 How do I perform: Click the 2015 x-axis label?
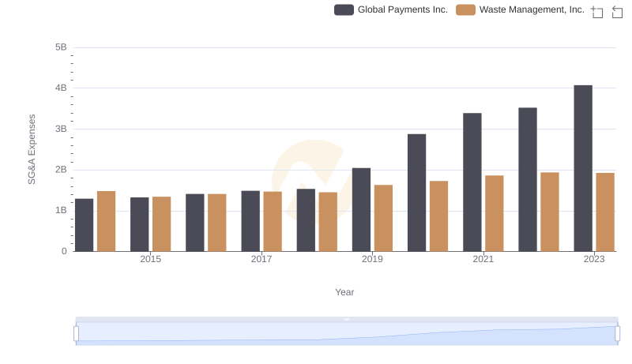tap(150, 259)
